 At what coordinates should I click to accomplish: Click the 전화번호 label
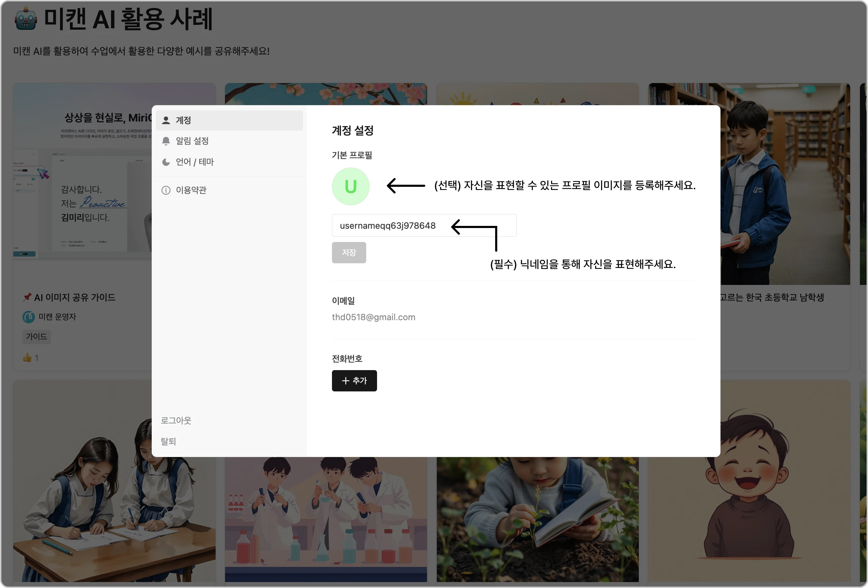[x=347, y=359]
